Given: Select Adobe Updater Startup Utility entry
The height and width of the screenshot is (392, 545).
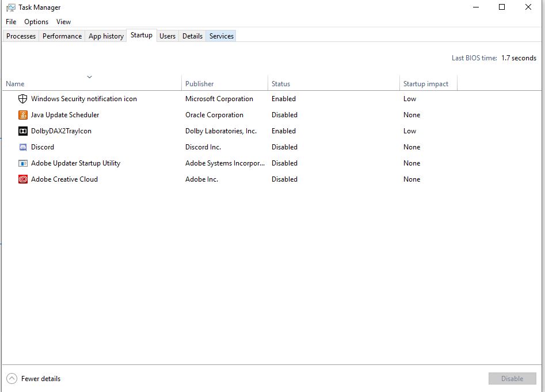Looking at the screenshot, I should (x=272, y=163).
